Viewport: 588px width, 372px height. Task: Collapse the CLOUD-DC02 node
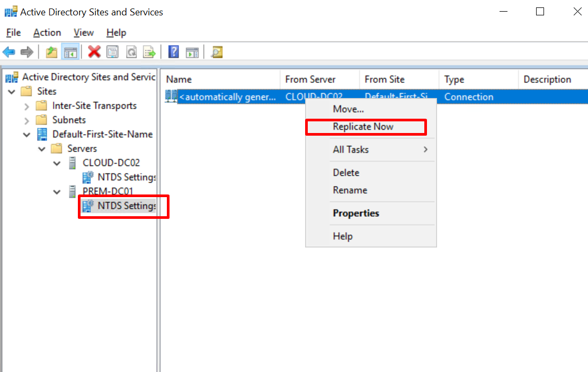[57, 163]
